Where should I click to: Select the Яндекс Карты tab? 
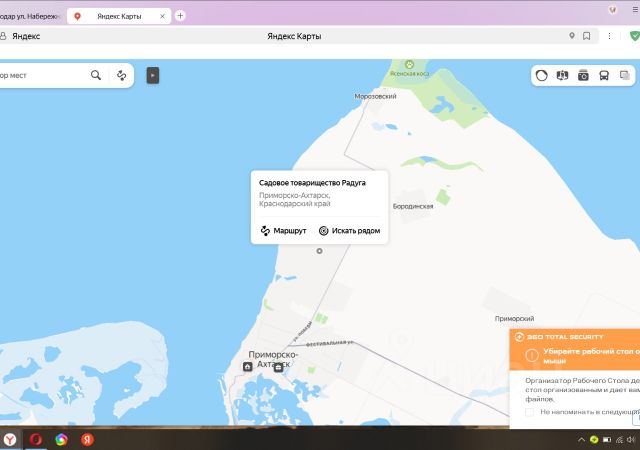click(x=119, y=16)
